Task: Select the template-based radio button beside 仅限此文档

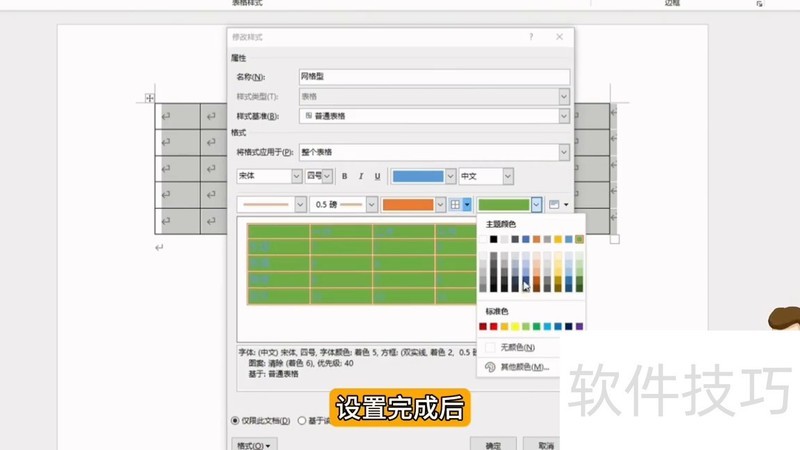Action: point(302,421)
